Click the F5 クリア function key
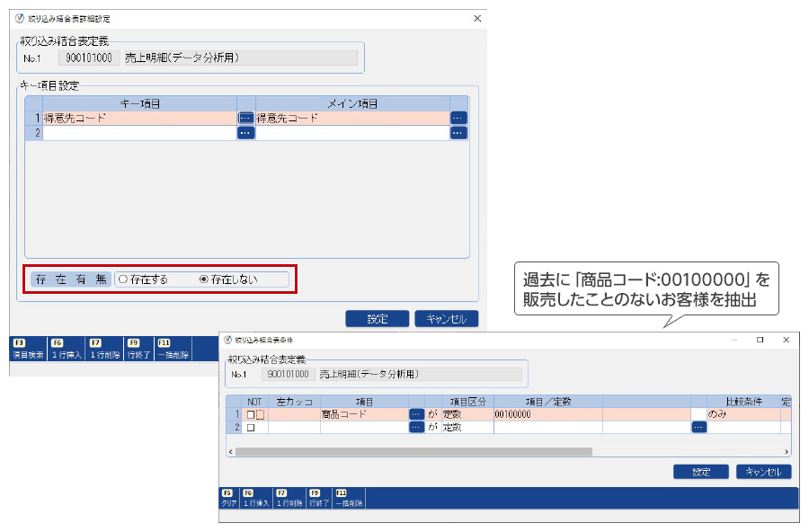Image resolution: width=809 pixels, height=532 pixels. click(x=228, y=498)
